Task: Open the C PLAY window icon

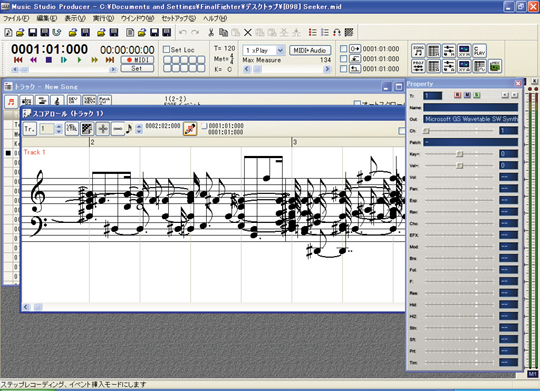Action: (x=479, y=51)
